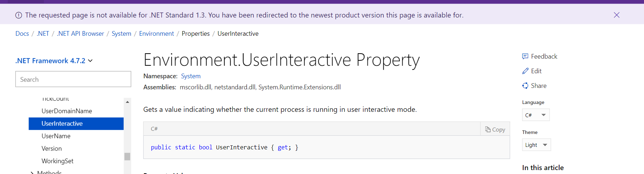Open the Edit link
The height and width of the screenshot is (174, 644).
point(536,71)
